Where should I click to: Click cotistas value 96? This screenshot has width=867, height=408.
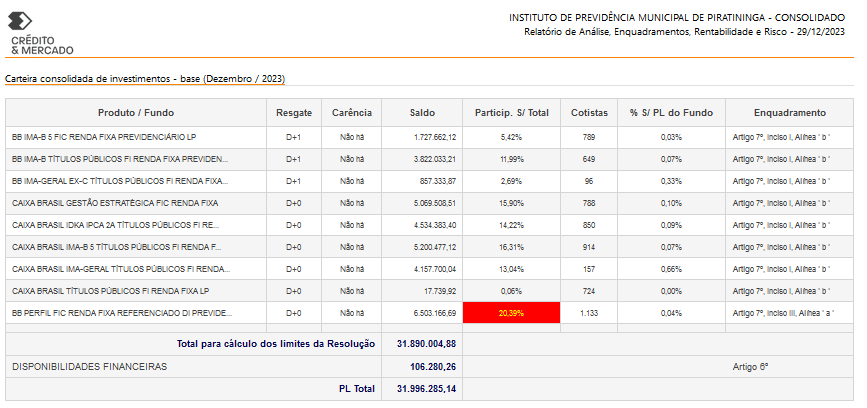pos(589,181)
